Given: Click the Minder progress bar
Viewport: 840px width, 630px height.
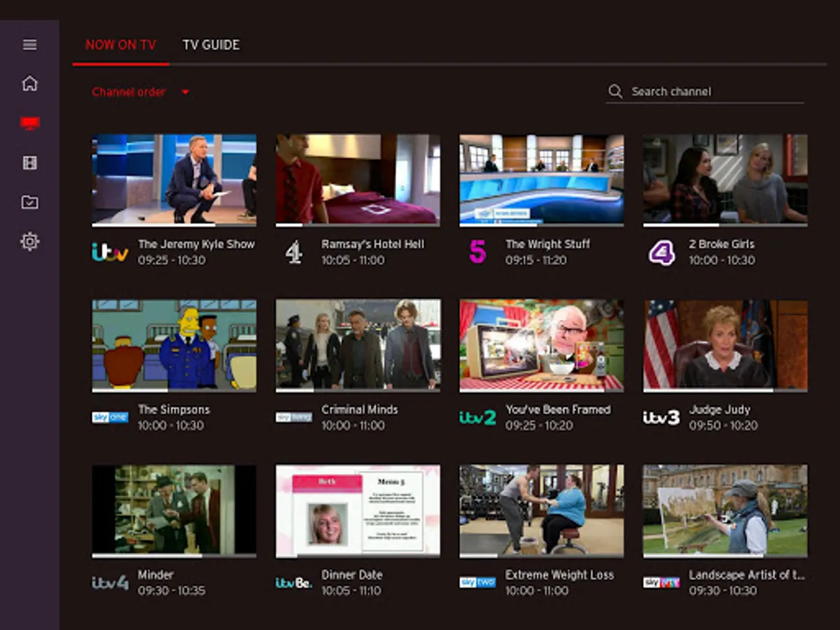Looking at the screenshot, I should coord(174,556).
